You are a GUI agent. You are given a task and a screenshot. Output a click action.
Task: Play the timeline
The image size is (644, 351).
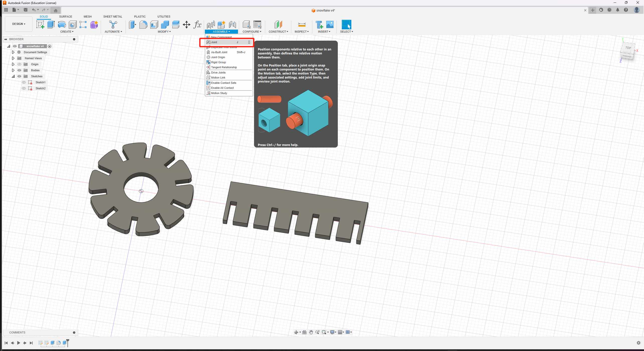click(x=19, y=343)
